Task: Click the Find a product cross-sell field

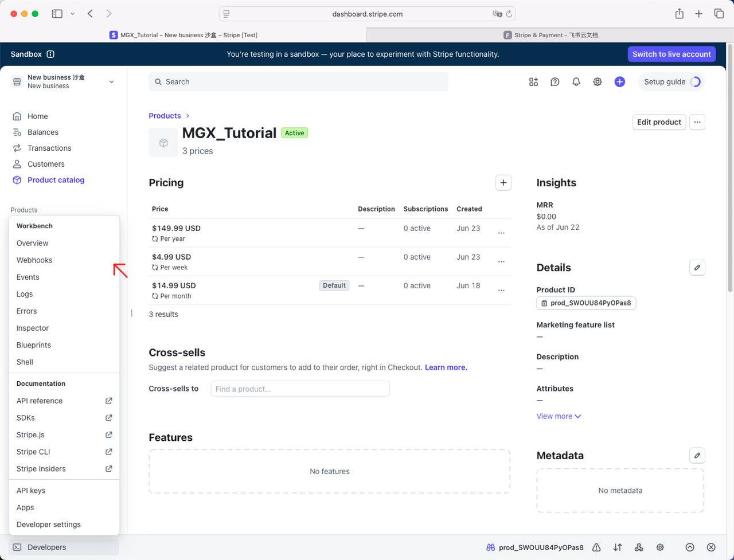Action: (x=300, y=389)
